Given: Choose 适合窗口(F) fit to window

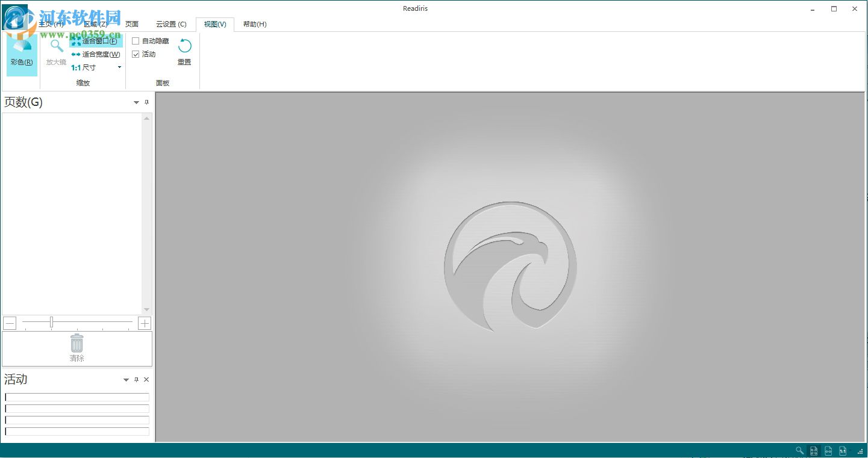Looking at the screenshot, I should pos(95,41).
